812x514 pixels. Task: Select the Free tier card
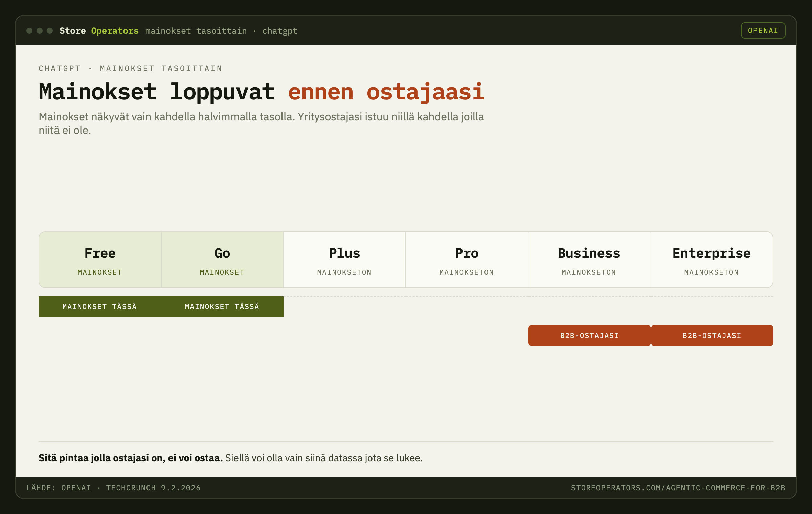pyautogui.click(x=100, y=260)
